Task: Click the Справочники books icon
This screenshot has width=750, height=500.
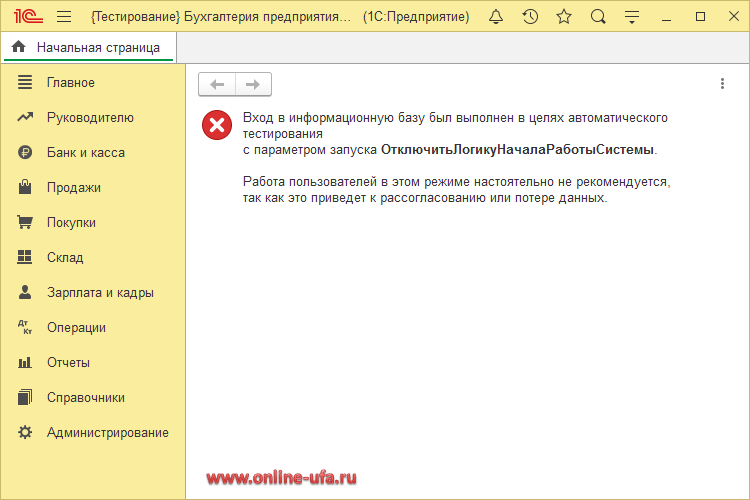Action: (25, 397)
